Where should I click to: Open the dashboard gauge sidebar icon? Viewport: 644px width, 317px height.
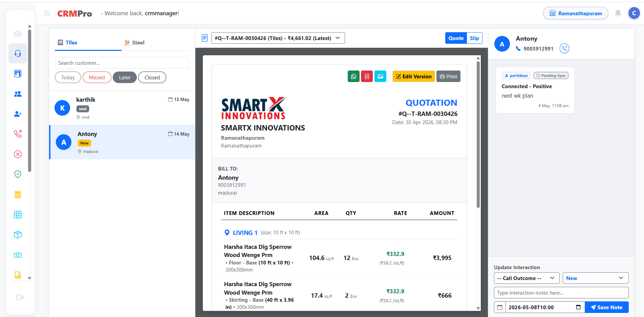pos(18,34)
